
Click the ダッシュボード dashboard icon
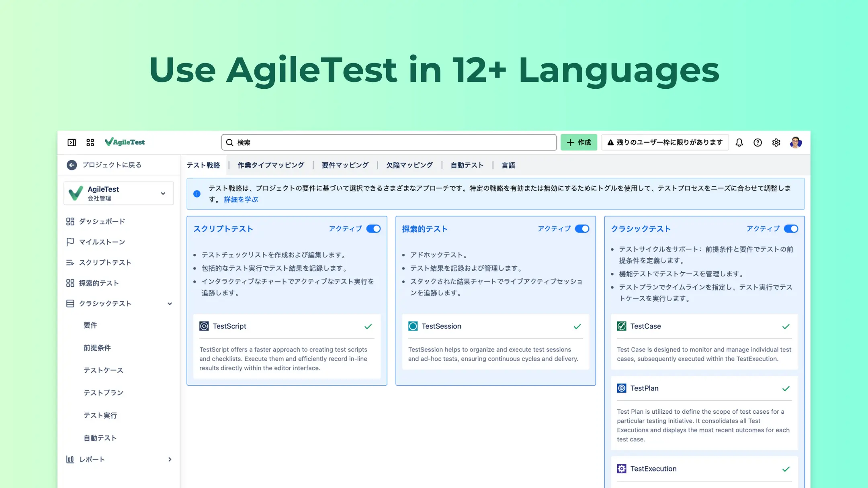70,222
